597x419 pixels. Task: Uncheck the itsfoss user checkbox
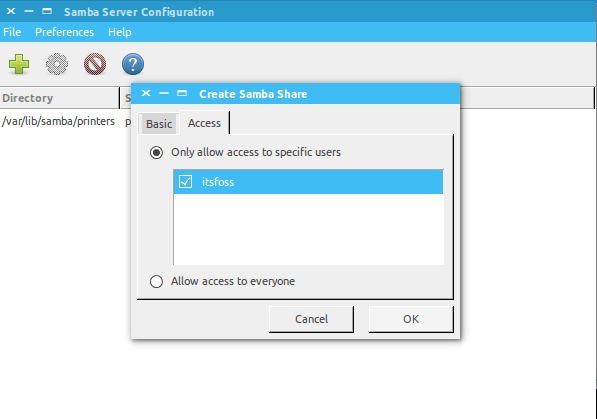coord(185,182)
